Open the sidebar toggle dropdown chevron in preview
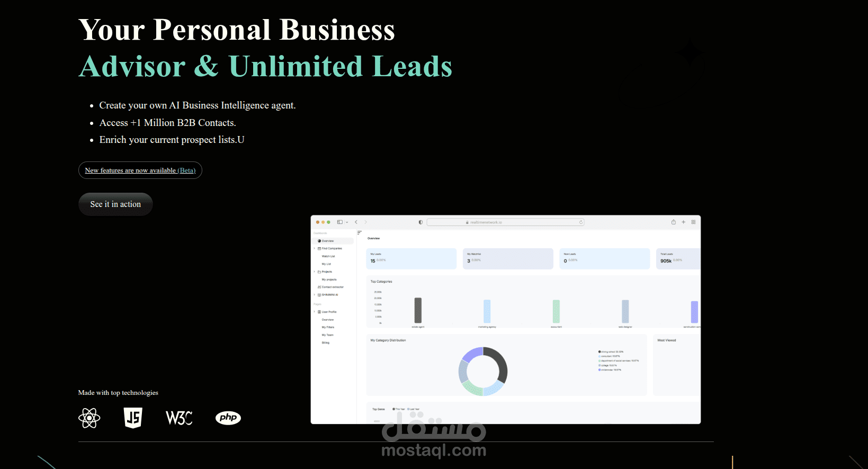Screen dimensions: 868x469 pyautogui.click(x=347, y=222)
